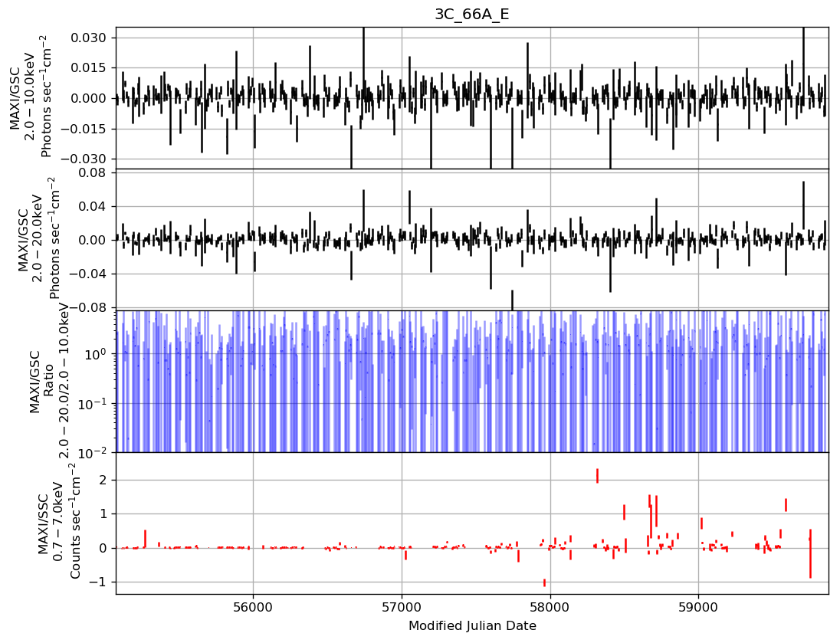This screenshot has height=643, width=840.
Task: Click the x-axis tick label 59000
Action: [x=698, y=608]
